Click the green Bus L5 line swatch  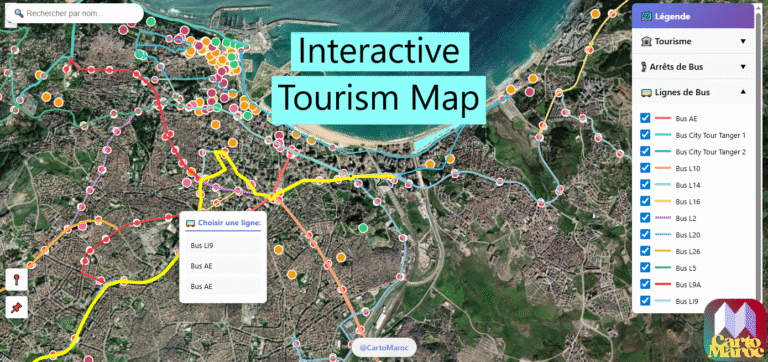click(x=662, y=267)
